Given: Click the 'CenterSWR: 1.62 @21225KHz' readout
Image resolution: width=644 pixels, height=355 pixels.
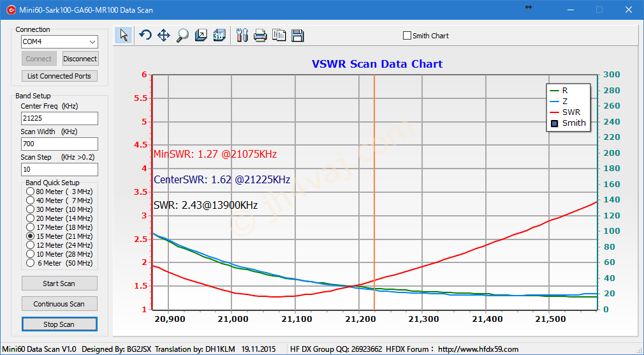Looking at the screenshot, I should pos(222,180).
